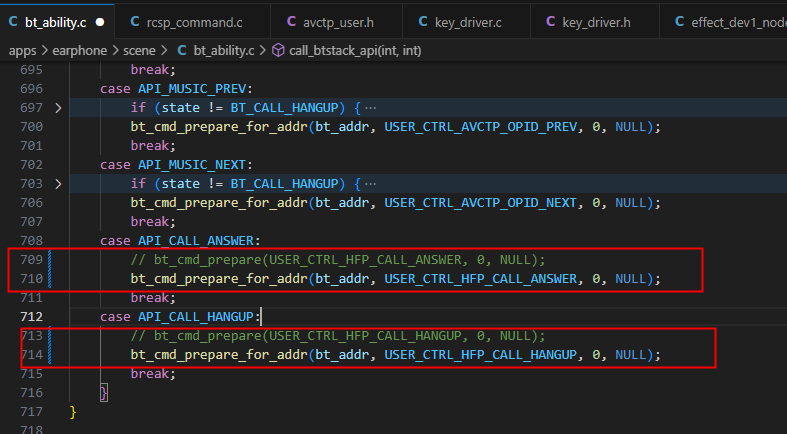Click 'case API_CALL_HANGUP:' text

(180, 317)
